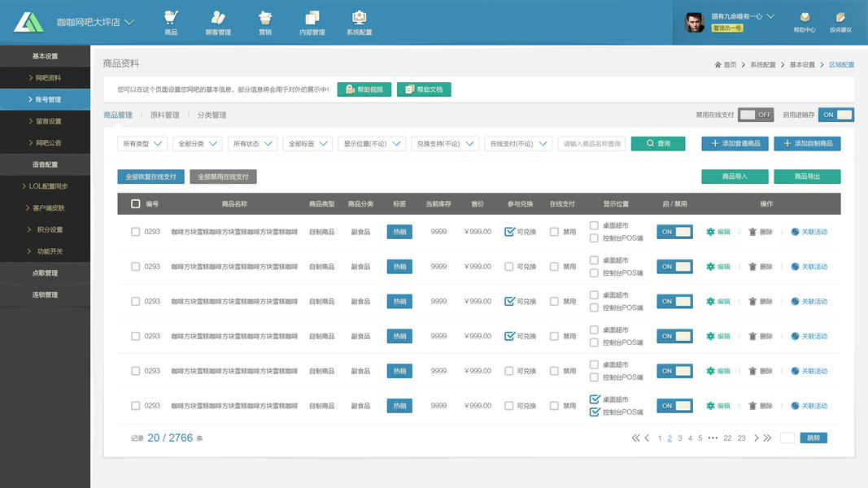Click 关联活动 icon in the first product row

[x=795, y=232]
